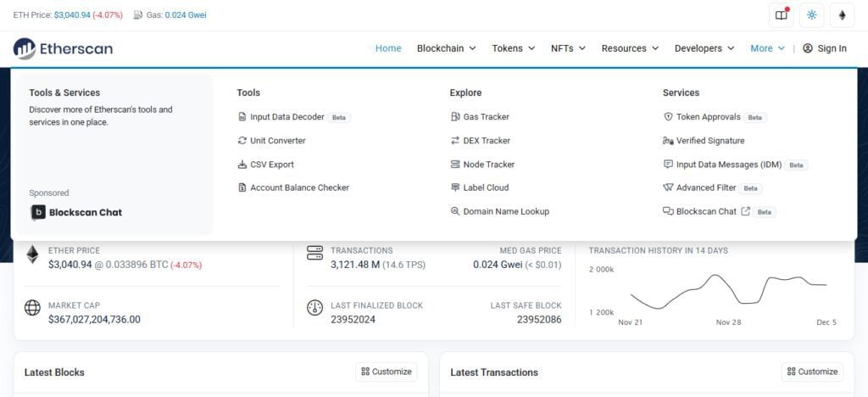Image resolution: width=868 pixels, height=397 pixels.
Task: Click market cap value $367,027,204,736.00
Action: tap(94, 320)
